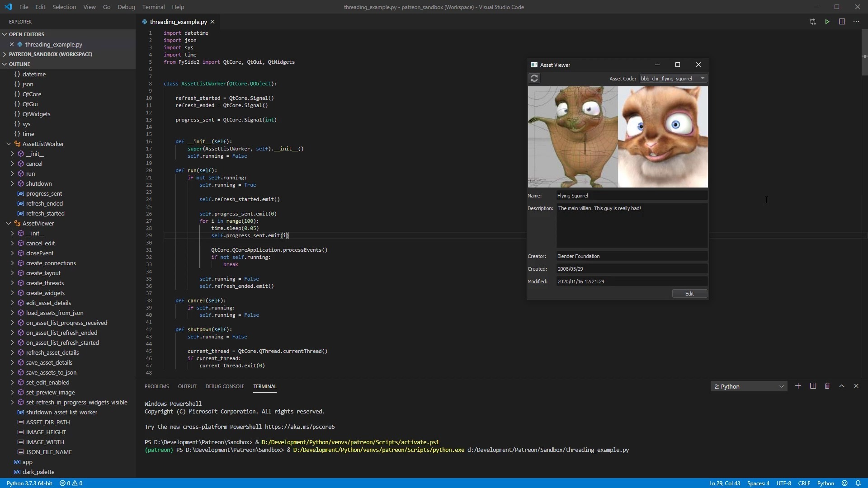Click the editor vertical scrollbar
This screenshot has height=488, width=868.
tap(864, 53)
